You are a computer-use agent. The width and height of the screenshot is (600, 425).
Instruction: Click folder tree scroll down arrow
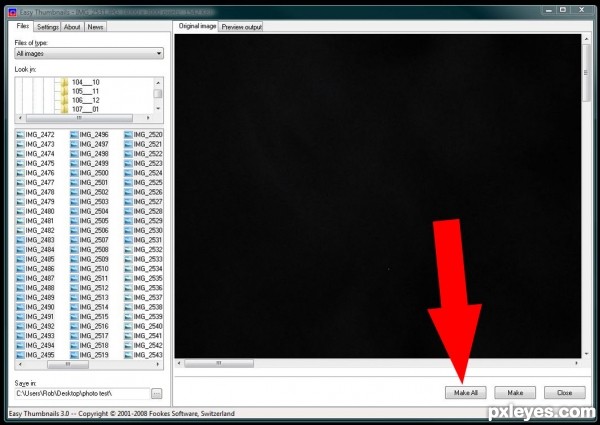pos(158,109)
